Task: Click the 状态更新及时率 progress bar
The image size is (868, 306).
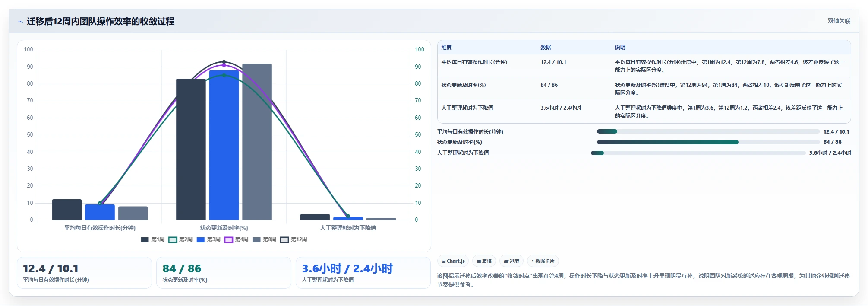Action: point(708,142)
